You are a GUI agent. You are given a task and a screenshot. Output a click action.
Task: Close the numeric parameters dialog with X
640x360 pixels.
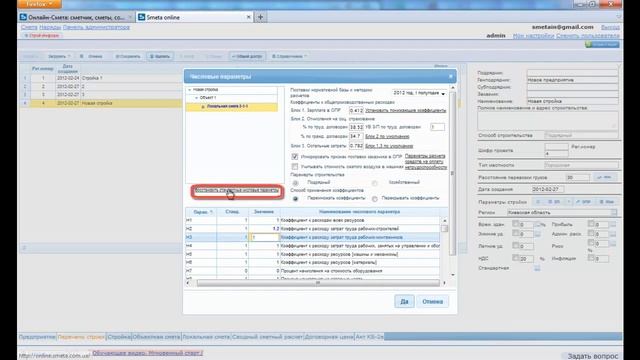point(451,76)
